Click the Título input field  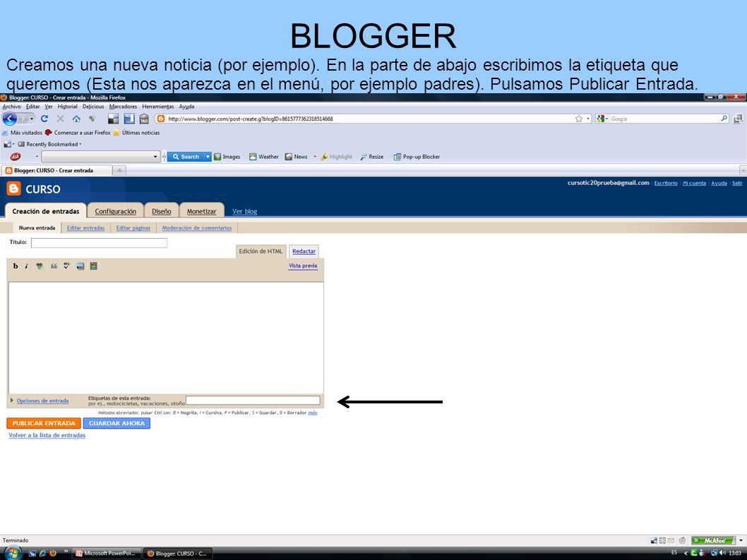tap(99, 243)
